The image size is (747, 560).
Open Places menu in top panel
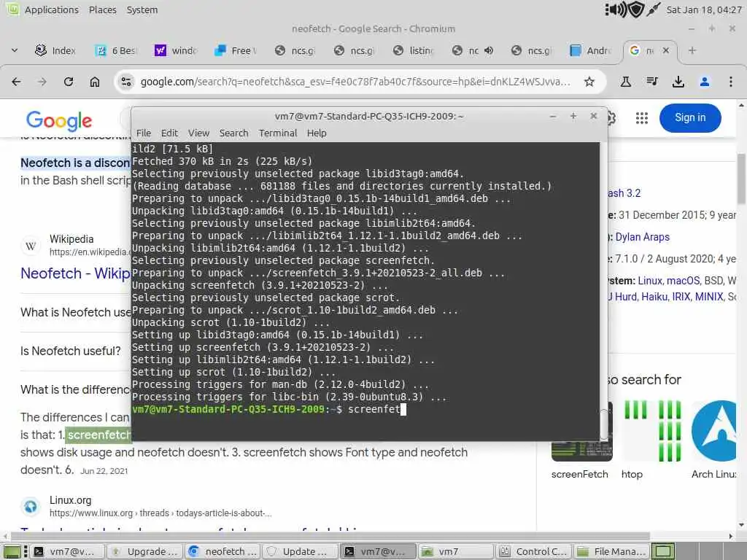click(102, 9)
